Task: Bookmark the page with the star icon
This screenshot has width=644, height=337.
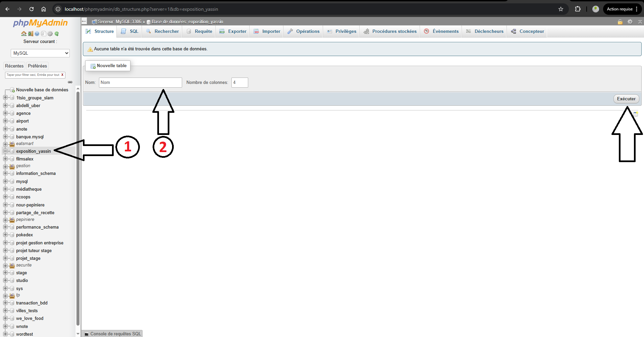Action: pos(561,9)
